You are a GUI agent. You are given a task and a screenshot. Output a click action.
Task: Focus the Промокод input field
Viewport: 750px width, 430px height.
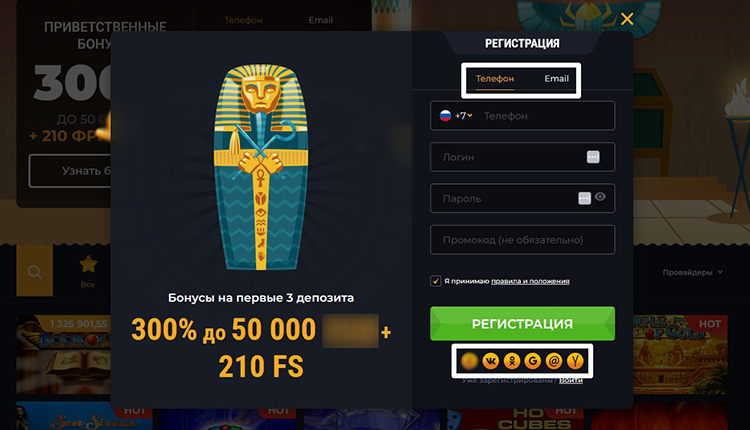coord(522,240)
